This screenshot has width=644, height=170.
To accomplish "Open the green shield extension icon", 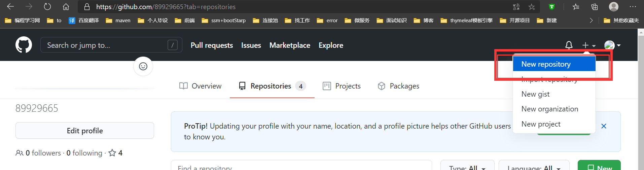I will click(552, 7).
